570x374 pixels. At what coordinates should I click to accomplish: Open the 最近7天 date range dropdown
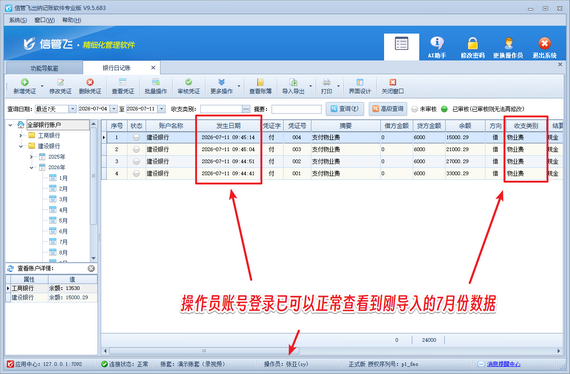(x=72, y=109)
